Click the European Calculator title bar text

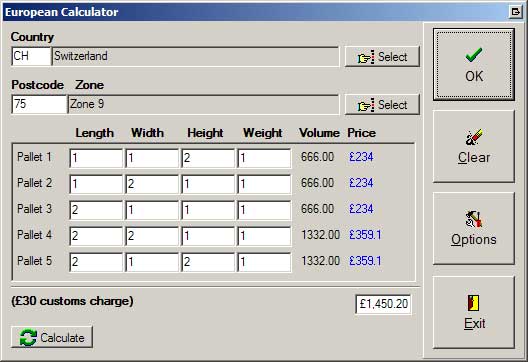click(61, 12)
